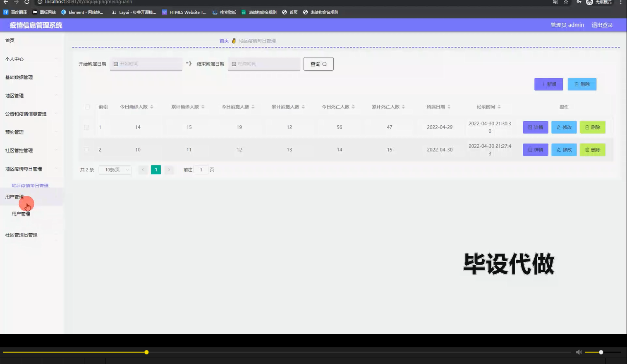This screenshot has height=364, width=627.
Task: Click the pencil icon on row 2's 修改 button
Action: click(x=558, y=149)
